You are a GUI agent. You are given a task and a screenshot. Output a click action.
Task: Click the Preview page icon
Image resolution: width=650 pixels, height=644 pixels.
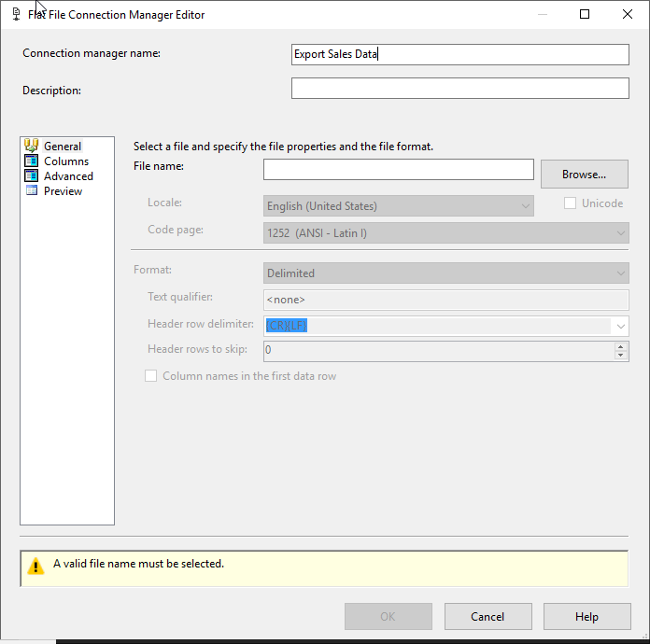click(x=32, y=190)
